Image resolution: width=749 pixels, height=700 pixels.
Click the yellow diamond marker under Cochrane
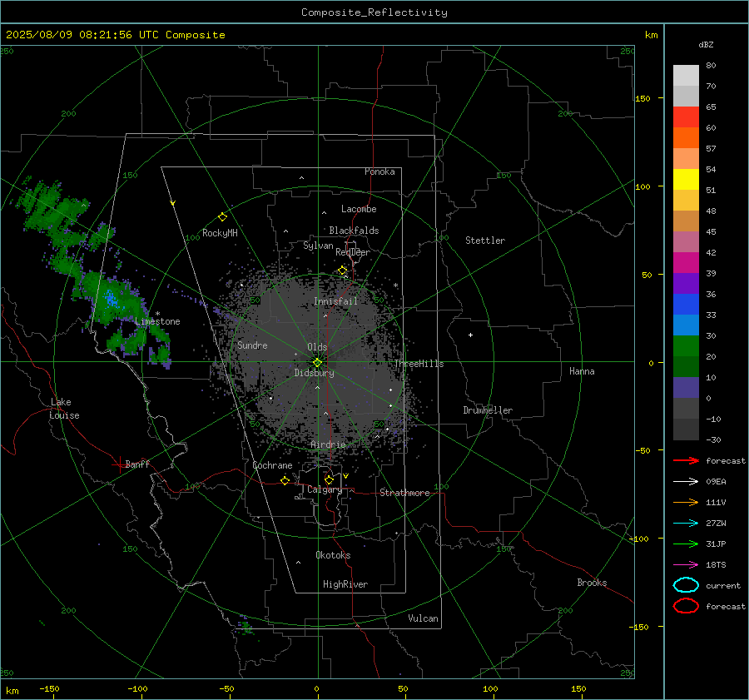285,480
